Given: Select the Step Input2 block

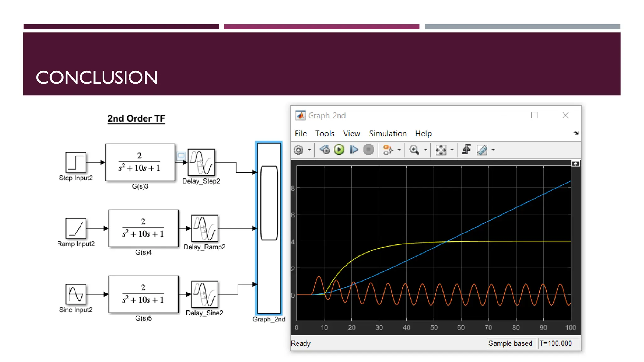Looking at the screenshot, I should point(76,162).
